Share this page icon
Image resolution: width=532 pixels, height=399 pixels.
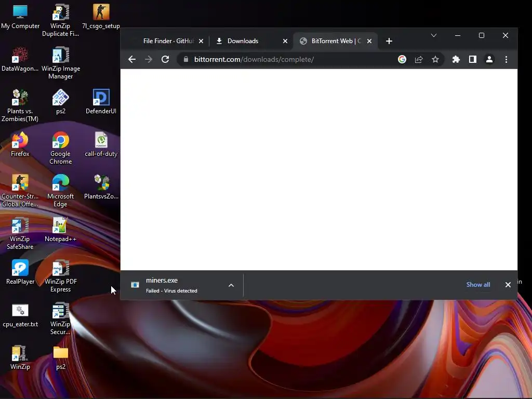click(x=419, y=59)
